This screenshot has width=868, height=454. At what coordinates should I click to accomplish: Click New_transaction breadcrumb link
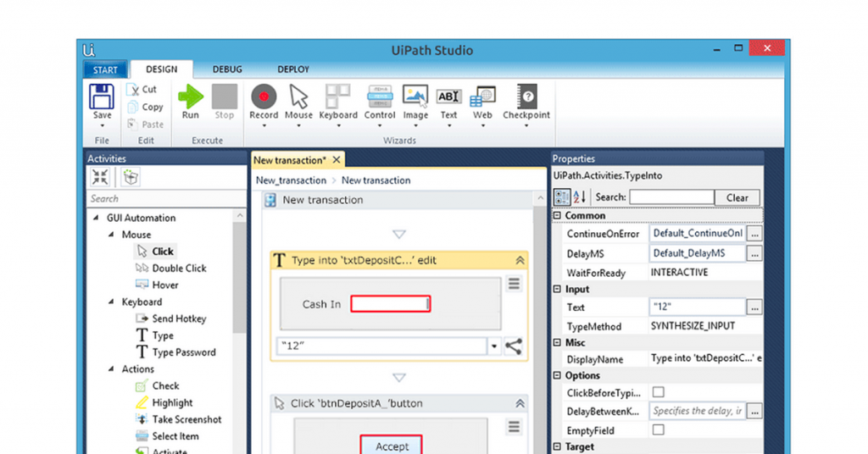[x=292, y=180]
